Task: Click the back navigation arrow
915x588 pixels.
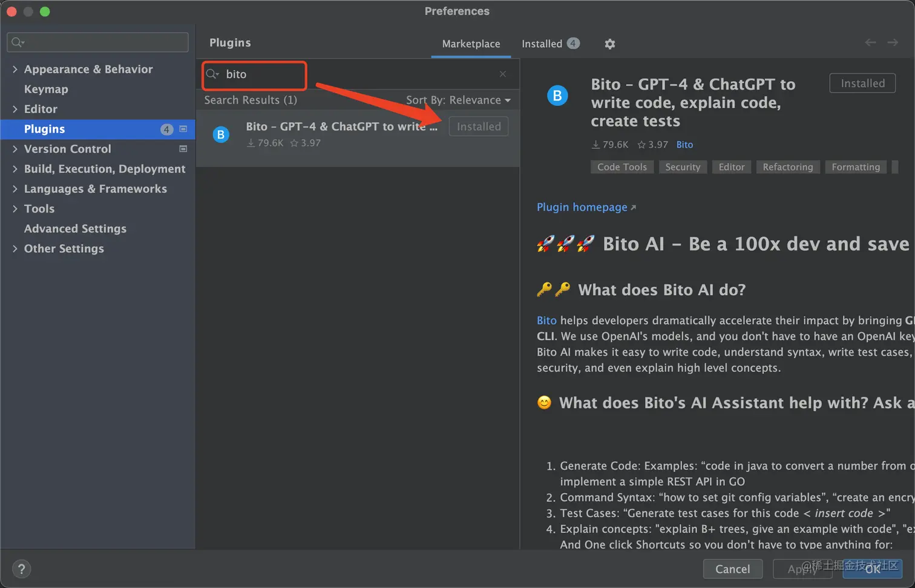Action: tap(870, 42)
